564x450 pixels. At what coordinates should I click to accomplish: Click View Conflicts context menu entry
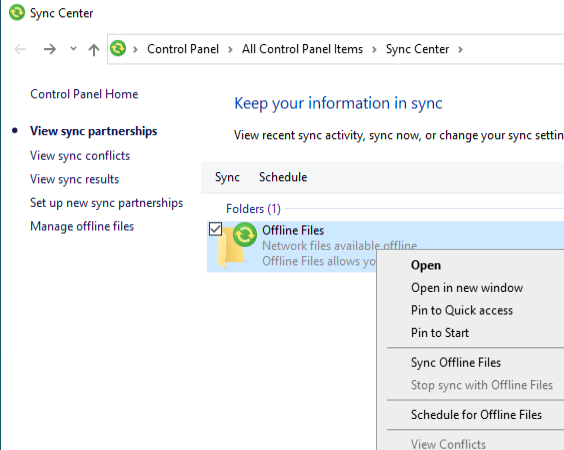click(448, 444)
